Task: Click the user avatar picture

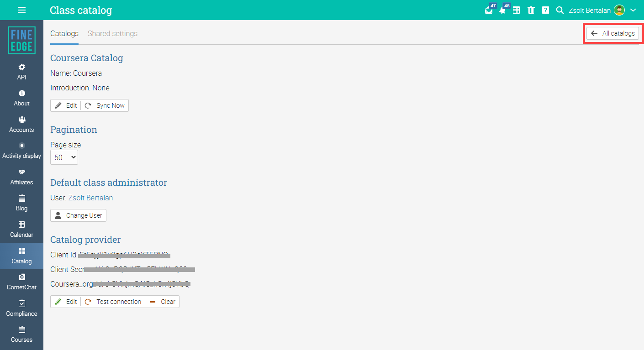Action: point(619,10)
